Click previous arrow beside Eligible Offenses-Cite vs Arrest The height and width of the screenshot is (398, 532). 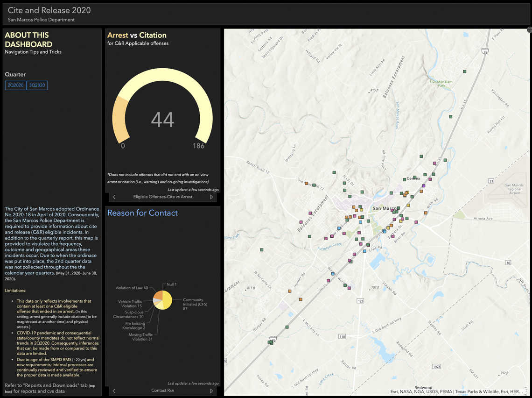[114, 197]
